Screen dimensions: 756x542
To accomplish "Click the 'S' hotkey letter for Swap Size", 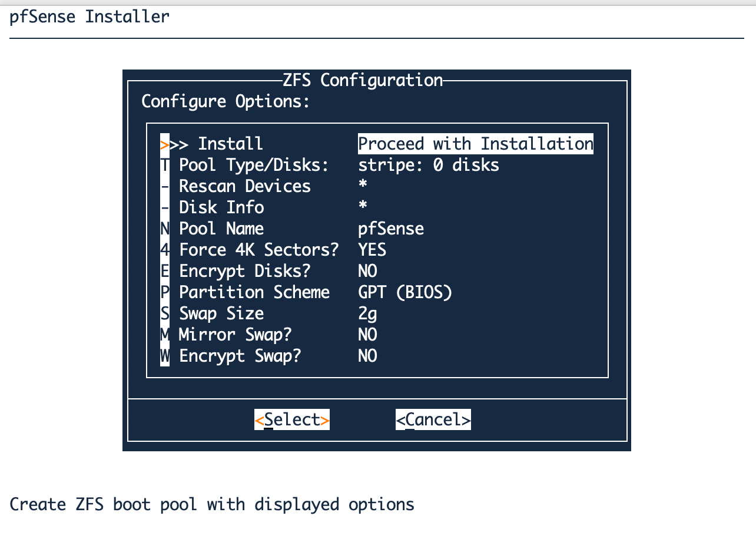I will point(165,313).
